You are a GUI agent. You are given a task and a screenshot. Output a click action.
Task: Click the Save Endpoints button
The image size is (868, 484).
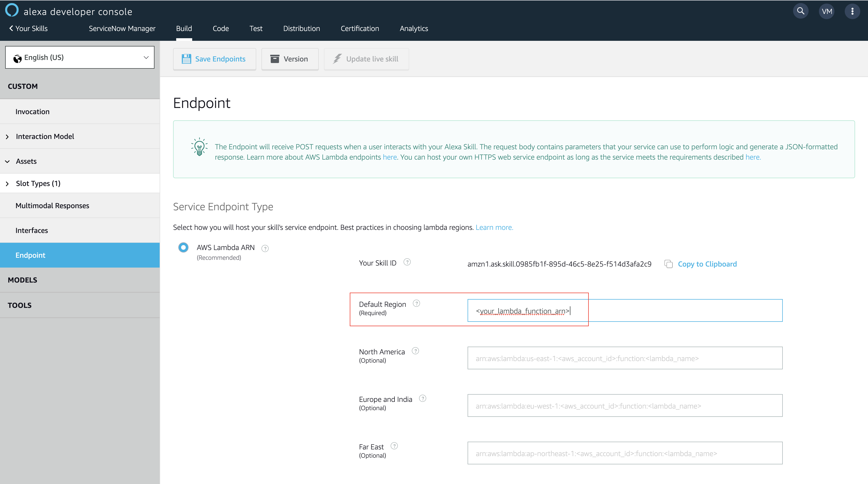coord(215,59)
